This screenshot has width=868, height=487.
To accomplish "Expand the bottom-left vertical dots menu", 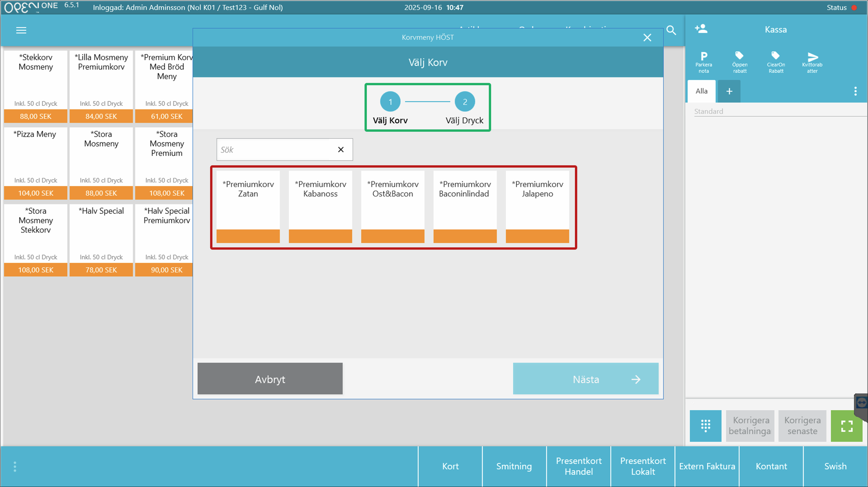I will [15, 466].
